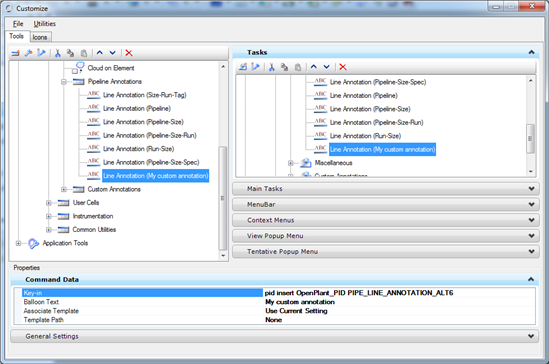Click ABC icon of Line Annotation (Size-Run-Tag)
The image size is (549, 364).
pyautogui.click(x=93, y=95)
